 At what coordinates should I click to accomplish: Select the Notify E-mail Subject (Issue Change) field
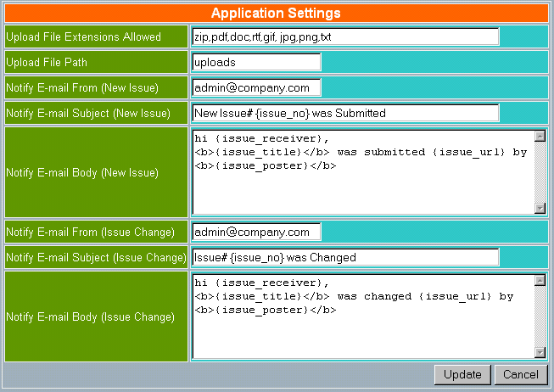(345, 257)
